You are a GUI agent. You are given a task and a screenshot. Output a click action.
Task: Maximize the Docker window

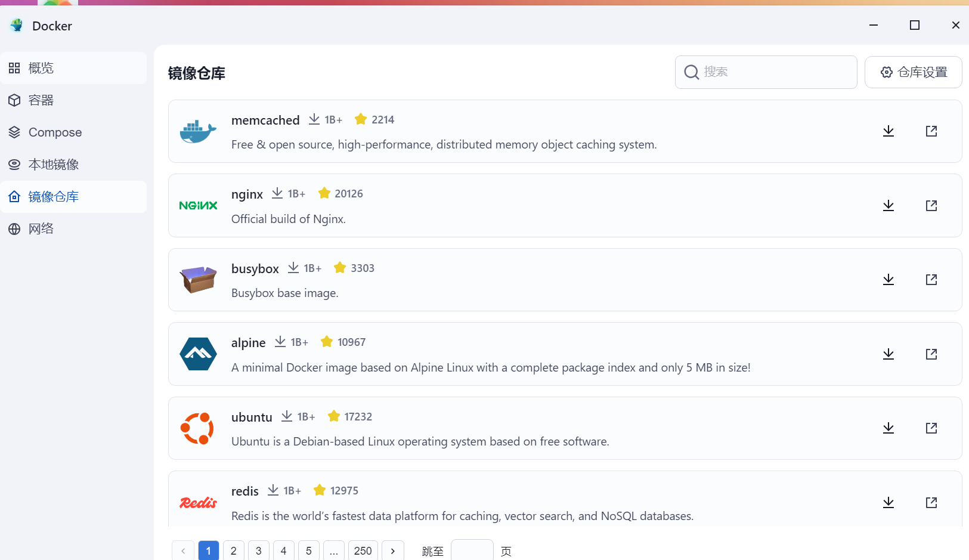coord(915,25)
